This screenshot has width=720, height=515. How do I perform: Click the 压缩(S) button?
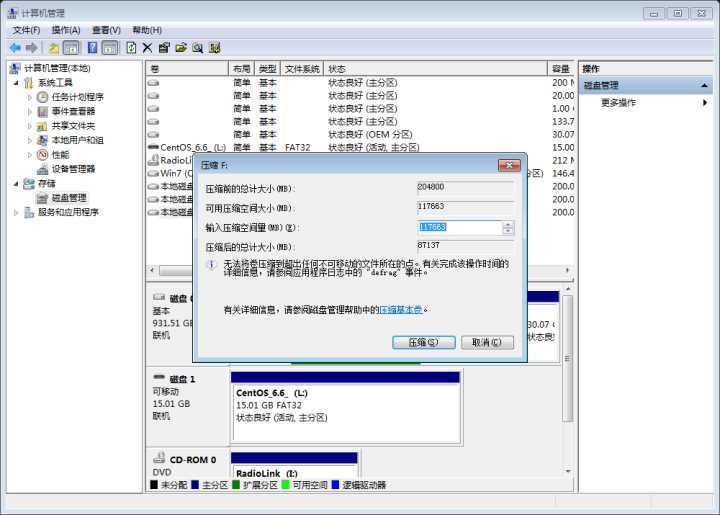coord(423,342)
